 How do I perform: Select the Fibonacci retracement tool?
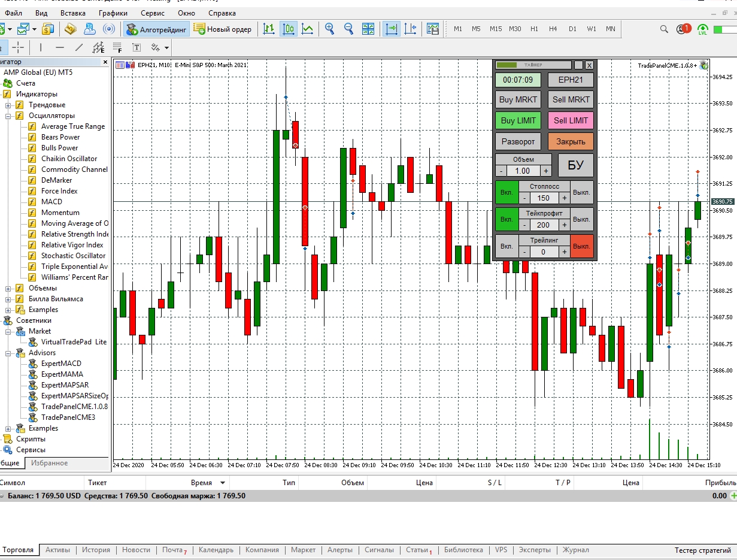tap(117, 47)
